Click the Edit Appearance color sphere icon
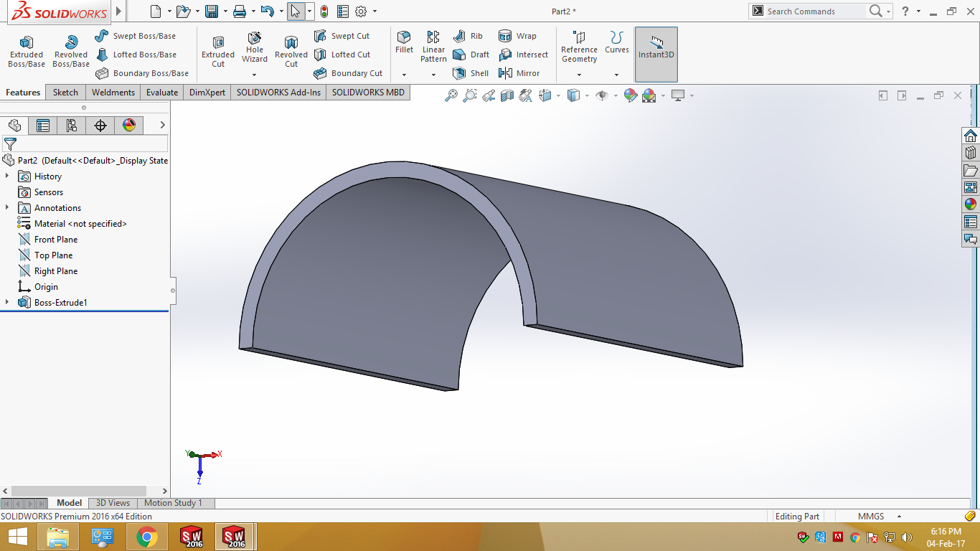Screen dimensions: 980x551 tap(631, 95)
